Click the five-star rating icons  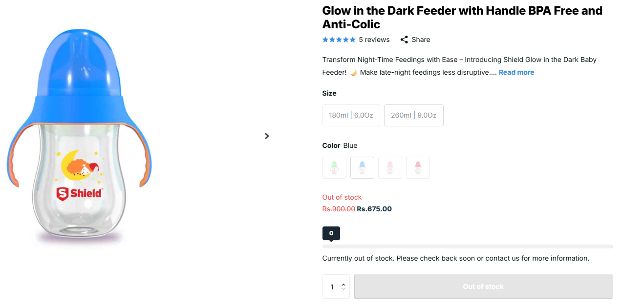[339, 40]
